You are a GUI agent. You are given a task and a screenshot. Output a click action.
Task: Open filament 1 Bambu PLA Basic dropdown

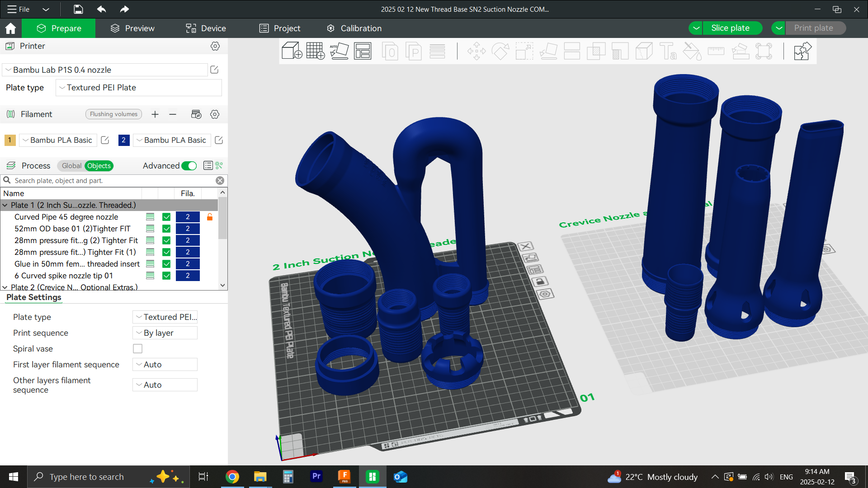(x=58, y=140)
